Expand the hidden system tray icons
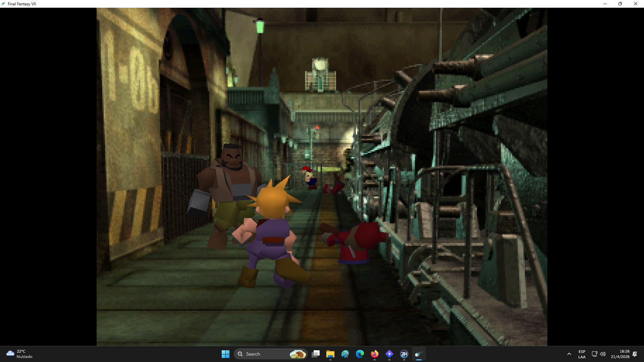The width and height of the screenshot is (644, 362). (x=569, y=354)
